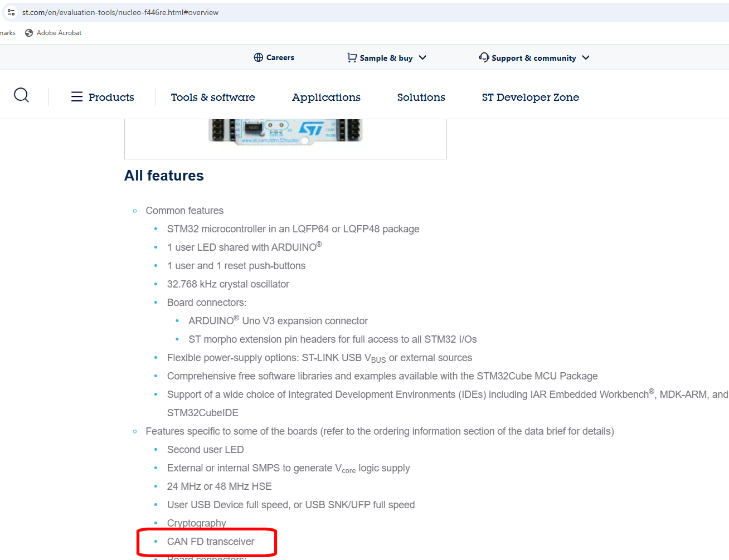The height and width of the screenshot is (560, 729).
Task: Open the site search magnifier icon
Action: [x=21, y=95]
